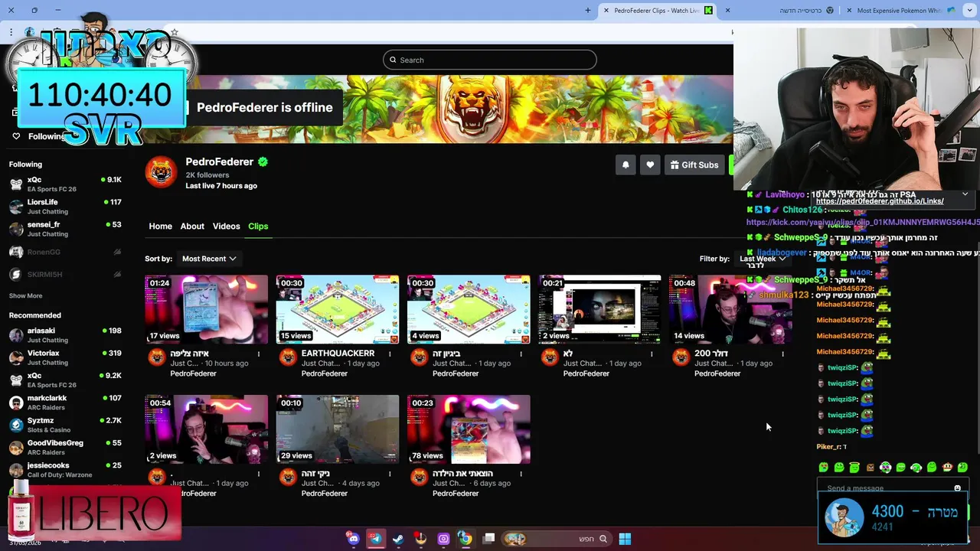The image size is (980, 551).
Task: Play the 78 views הוצאתי את הילדה thumbnail
Action: (469, 429)
